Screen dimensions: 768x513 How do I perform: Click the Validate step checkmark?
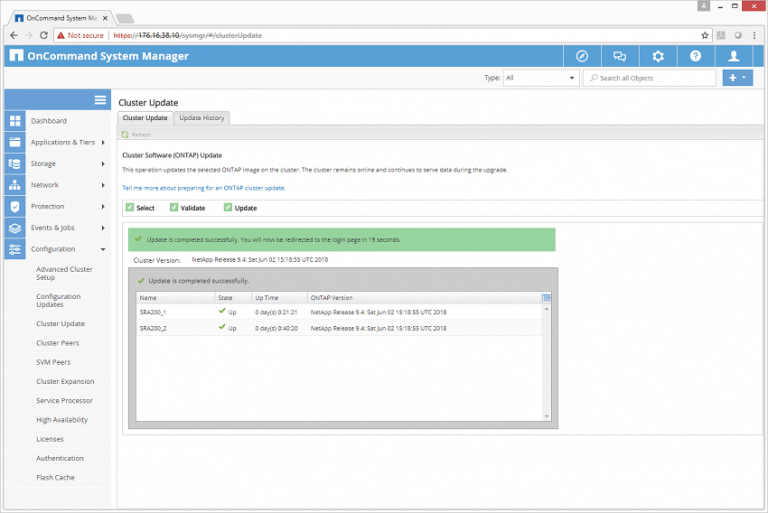[x=174, y=207]
